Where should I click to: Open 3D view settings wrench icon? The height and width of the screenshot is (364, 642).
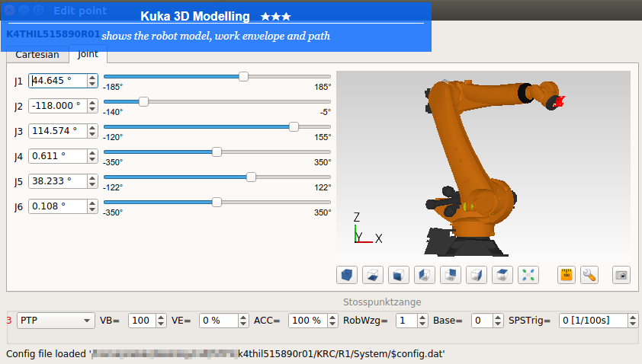point(589,275)
